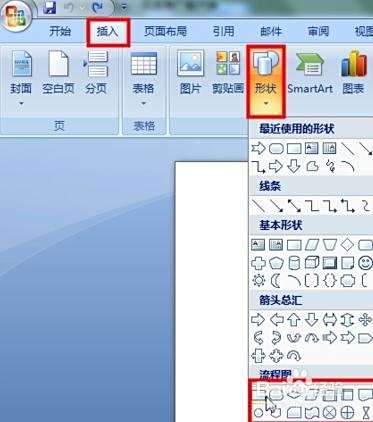The height and width of the screenshot is (422, 373).
Task: Switch to the 开始 tab
Action: pos(60,32)
